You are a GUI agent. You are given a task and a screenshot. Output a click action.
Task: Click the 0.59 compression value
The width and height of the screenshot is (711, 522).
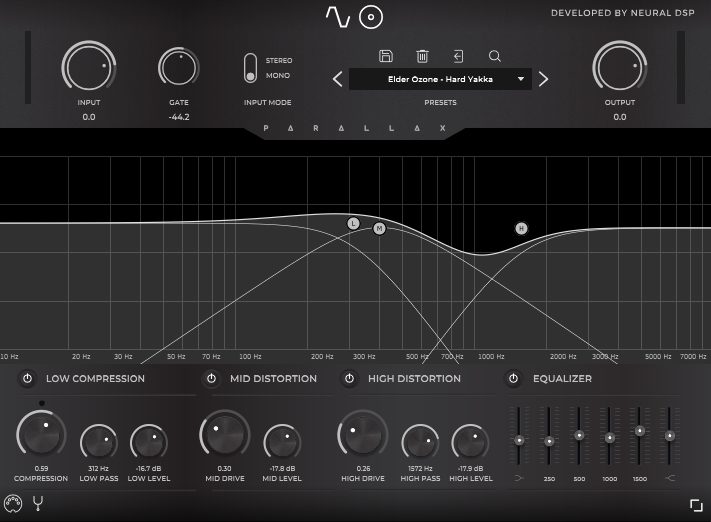pyautogui.click(x=41, y=468)
